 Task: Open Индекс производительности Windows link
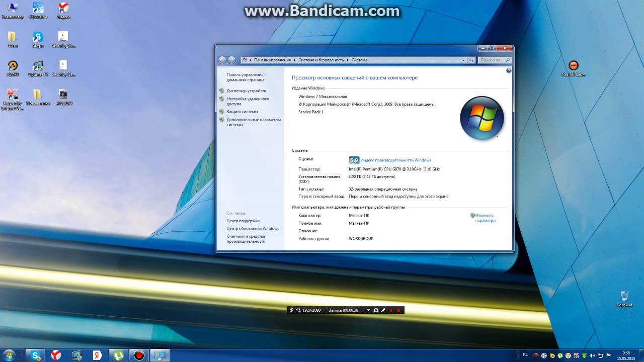pyautogui.click(x=395, y=160)
